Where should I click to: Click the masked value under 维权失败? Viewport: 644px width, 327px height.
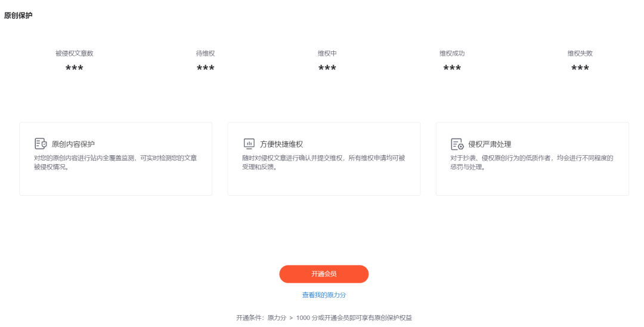[580, 68]
